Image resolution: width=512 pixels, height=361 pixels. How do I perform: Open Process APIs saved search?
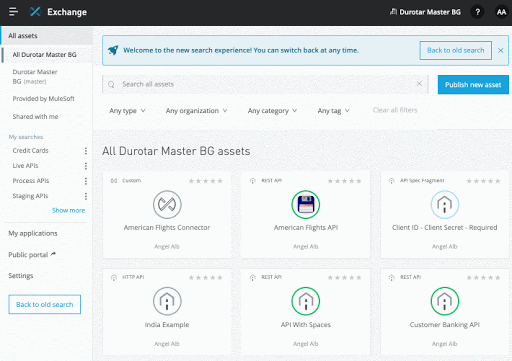coord(31,181)
